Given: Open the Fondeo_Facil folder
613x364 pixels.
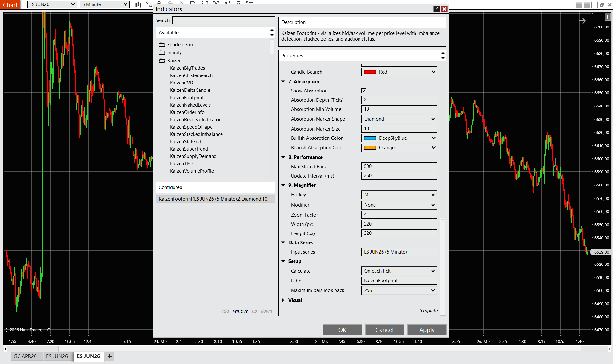Looking at the screenshot, I should coord(181,45).
